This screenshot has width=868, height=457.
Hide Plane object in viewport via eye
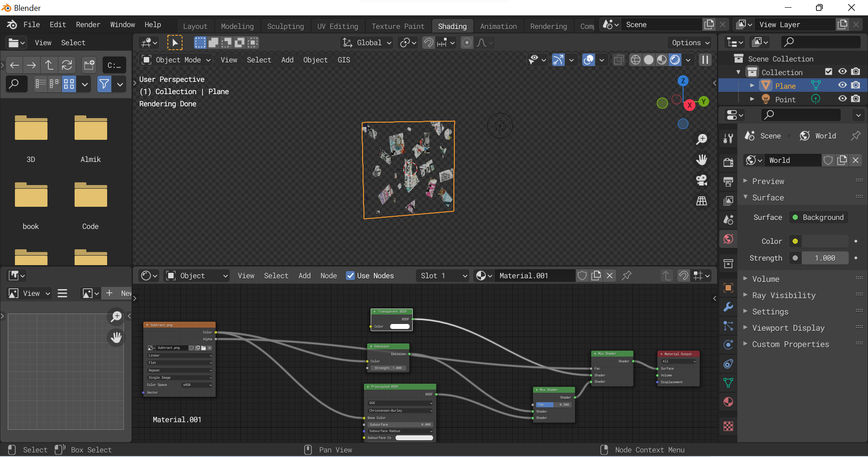842,86
